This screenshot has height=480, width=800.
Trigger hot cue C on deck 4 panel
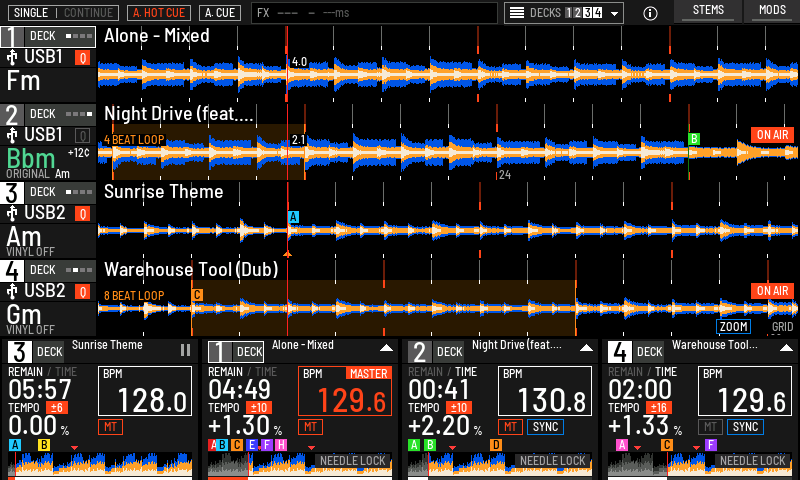point(666,445)
